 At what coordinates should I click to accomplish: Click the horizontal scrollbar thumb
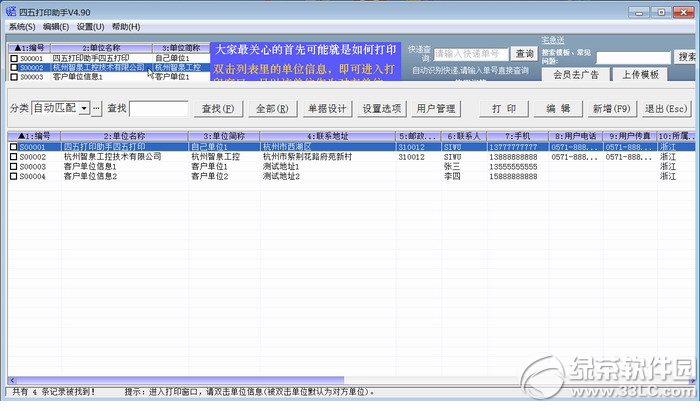(180, 381)
